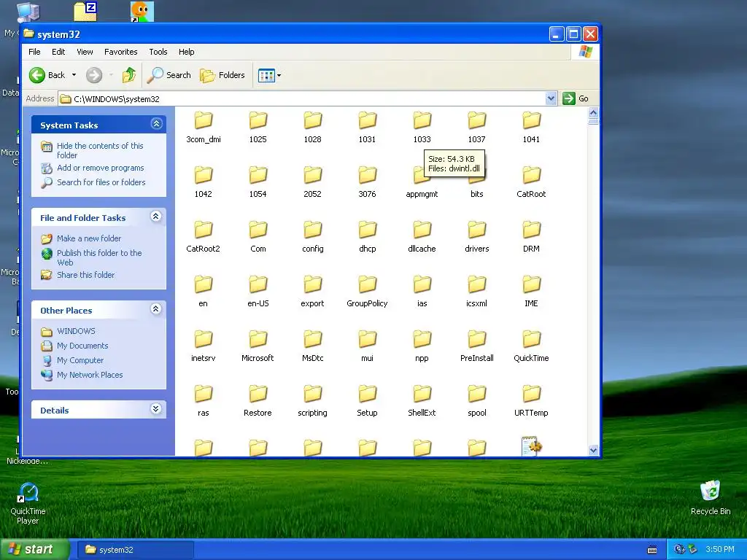Go to My Documents in Other Places
Viewport: 747px width, 560px height.
pos(82,346)
